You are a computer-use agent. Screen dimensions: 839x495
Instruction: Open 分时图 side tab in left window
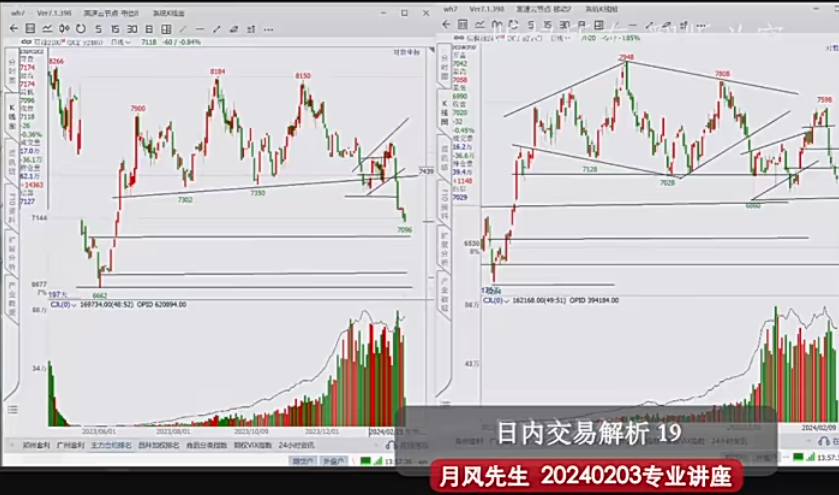[x=12, y=70]
